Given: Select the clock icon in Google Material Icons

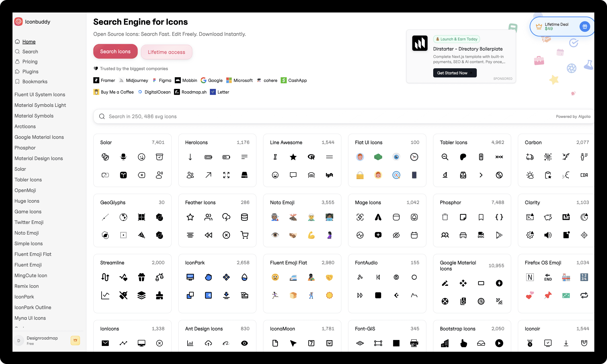Looking at the screenshot, I should (x=481, y=301).
